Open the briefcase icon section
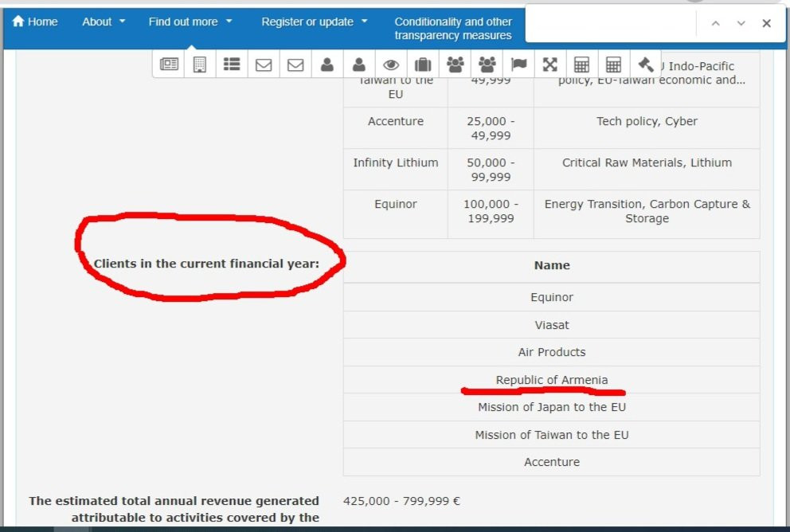790x532 pixels. tap(423, 65)
